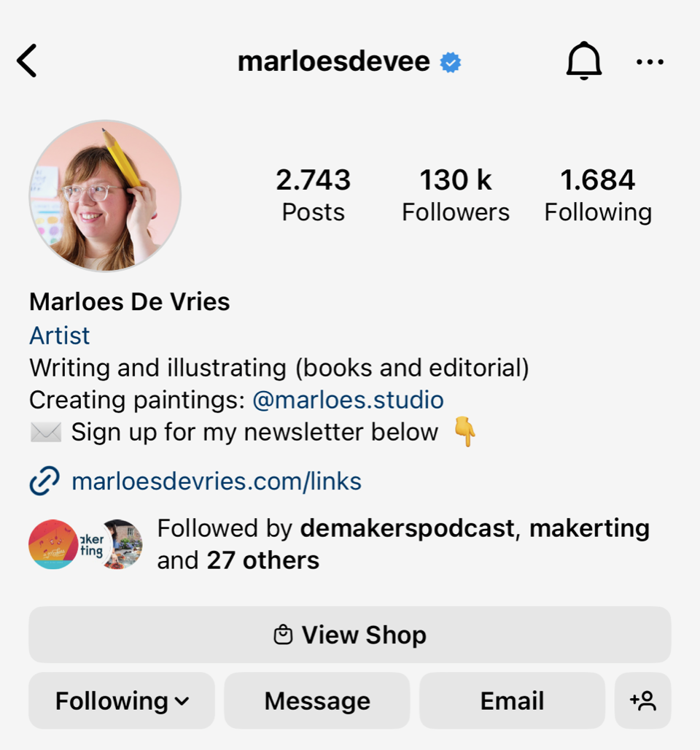The height and width of the screenshot is (750, 700).
Task: Tap the shopping bag icon in View Shop
Action: 283,635
